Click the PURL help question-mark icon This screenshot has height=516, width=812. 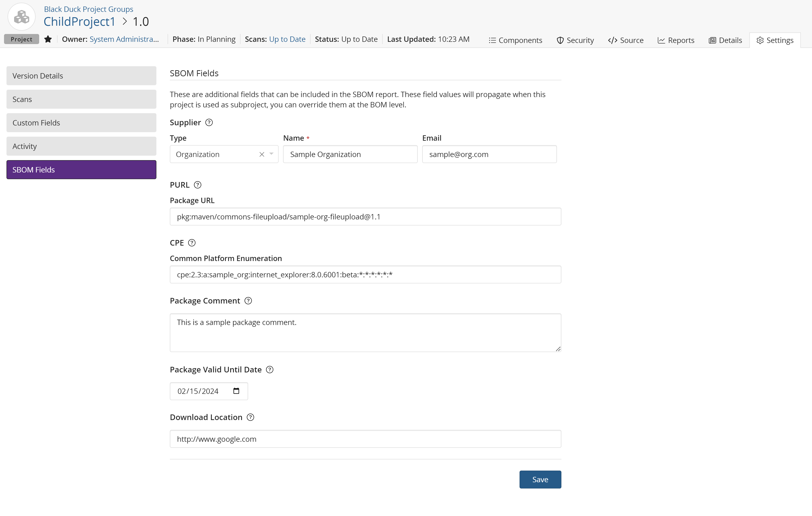click(x=198, y=185)
